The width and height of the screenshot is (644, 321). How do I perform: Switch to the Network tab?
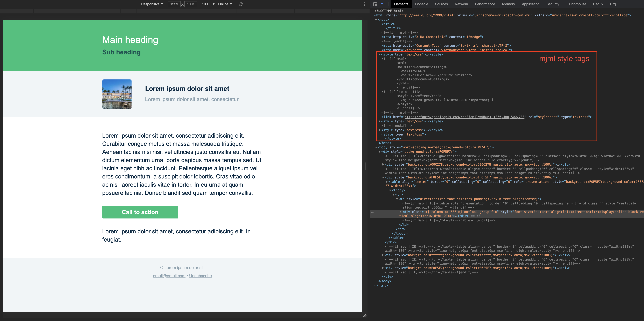[x=461, y=4]
